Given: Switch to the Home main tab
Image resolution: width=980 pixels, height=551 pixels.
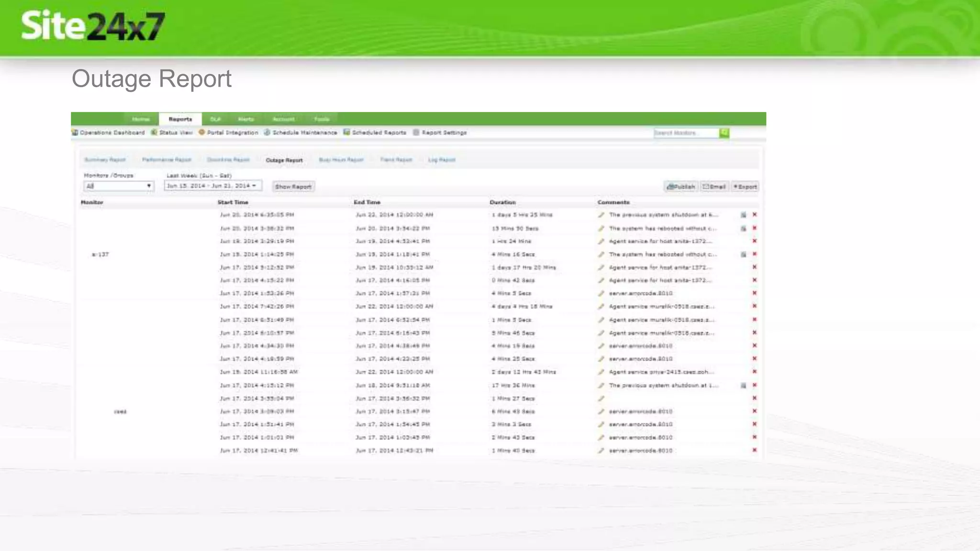Looking at the screenshot, I should click(x=141, y=119).
